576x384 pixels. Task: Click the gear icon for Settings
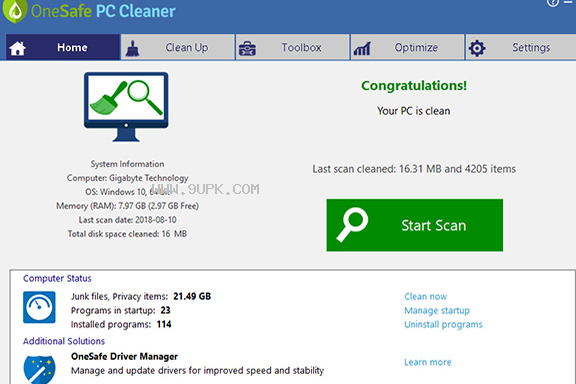point(477,48)
